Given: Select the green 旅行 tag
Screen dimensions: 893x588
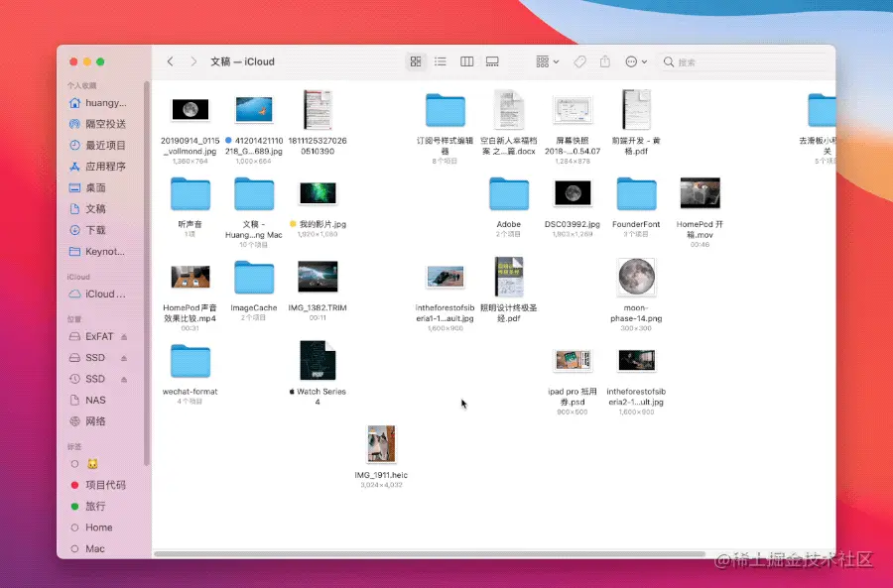Looking at the screenshot, I should point(97,506).
